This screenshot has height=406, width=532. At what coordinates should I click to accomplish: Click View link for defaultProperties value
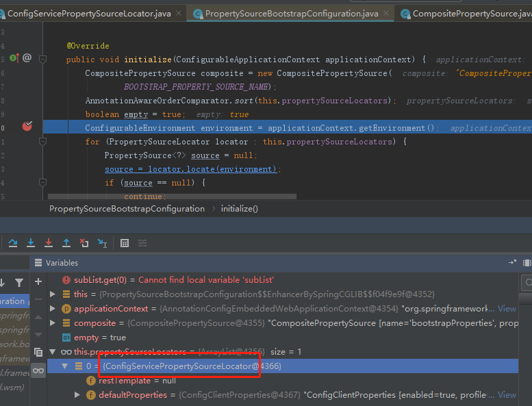[x=507, y=395]
